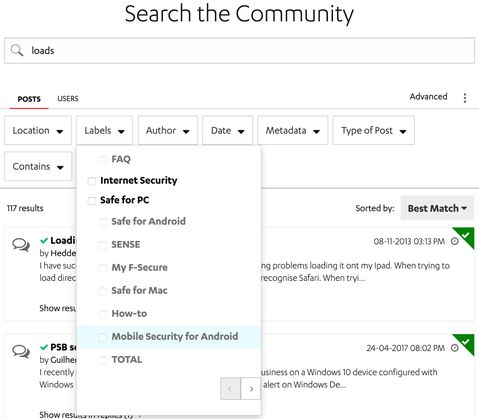Change the Best Match sort order
This screenshot has height=419, width=479.
pos(437,208)
